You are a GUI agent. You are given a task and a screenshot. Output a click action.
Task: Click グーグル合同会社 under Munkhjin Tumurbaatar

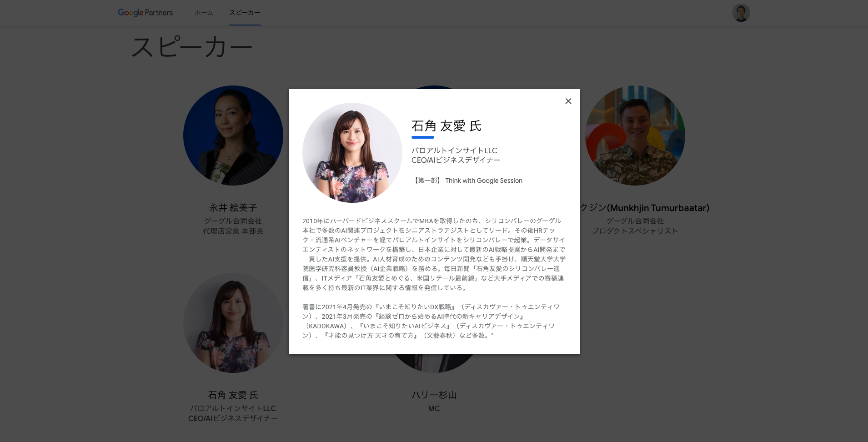[635, 221]
